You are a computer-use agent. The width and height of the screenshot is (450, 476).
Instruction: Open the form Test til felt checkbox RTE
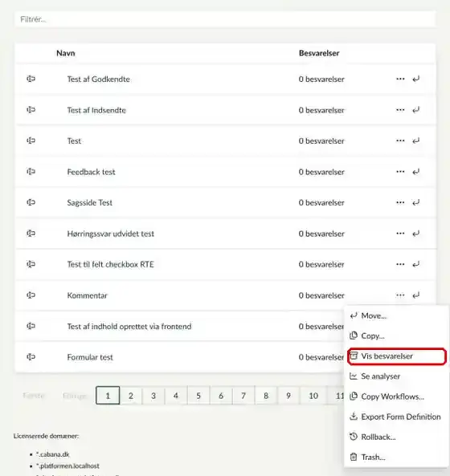point(111,264)
